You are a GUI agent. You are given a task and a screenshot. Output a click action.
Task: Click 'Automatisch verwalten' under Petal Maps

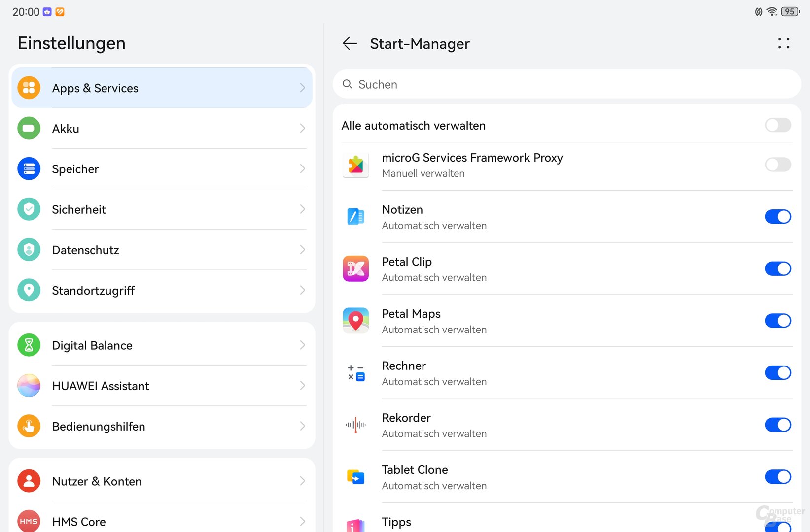pyautogui.click(x=434, y=330)
